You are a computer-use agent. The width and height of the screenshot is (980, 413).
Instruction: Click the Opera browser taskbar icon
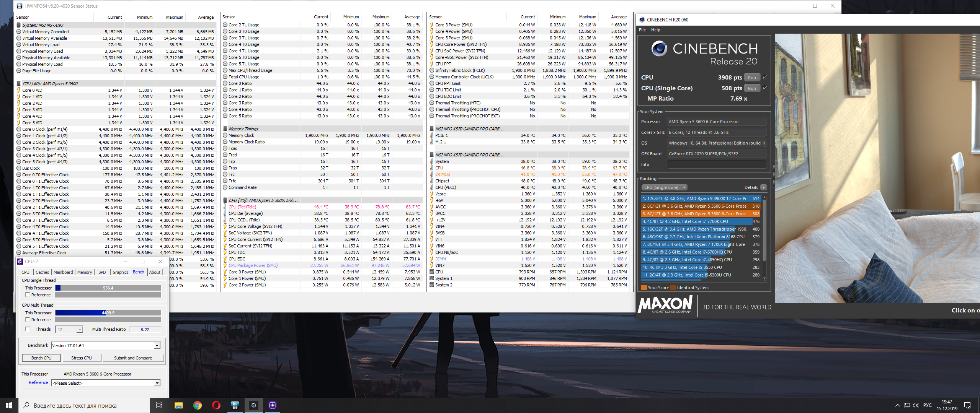point(216,405)
